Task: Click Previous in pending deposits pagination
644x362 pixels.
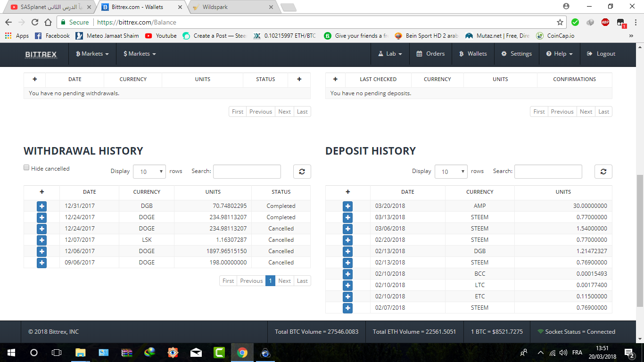Action: [562, 112]
